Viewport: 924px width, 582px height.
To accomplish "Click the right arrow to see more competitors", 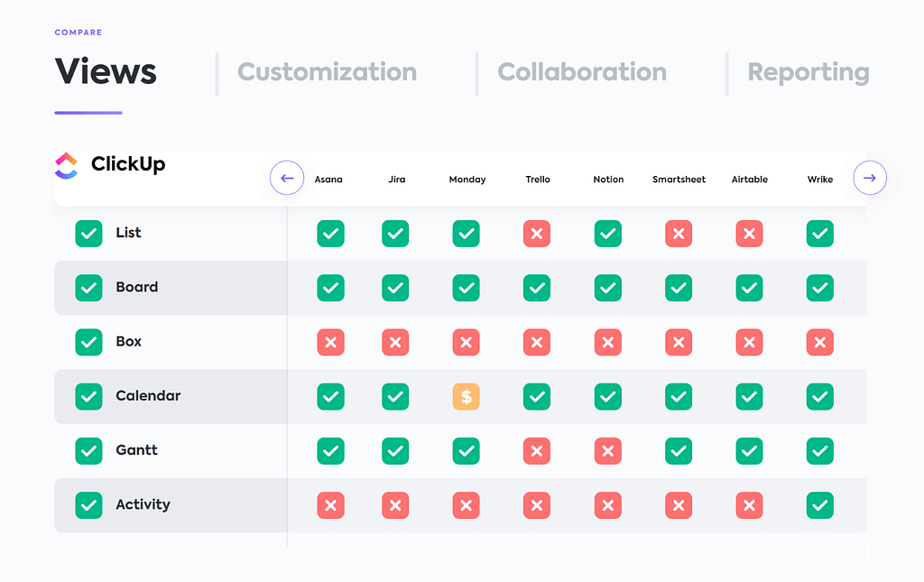I will (x=870, y=178).
